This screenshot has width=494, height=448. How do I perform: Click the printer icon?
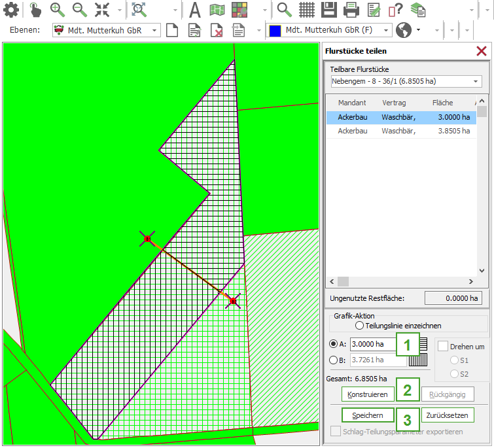[351, 9]
